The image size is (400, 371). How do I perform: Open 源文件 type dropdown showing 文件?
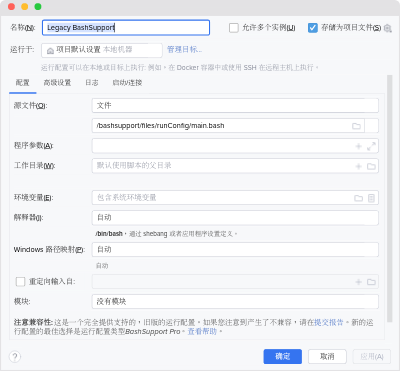point(235,106)
